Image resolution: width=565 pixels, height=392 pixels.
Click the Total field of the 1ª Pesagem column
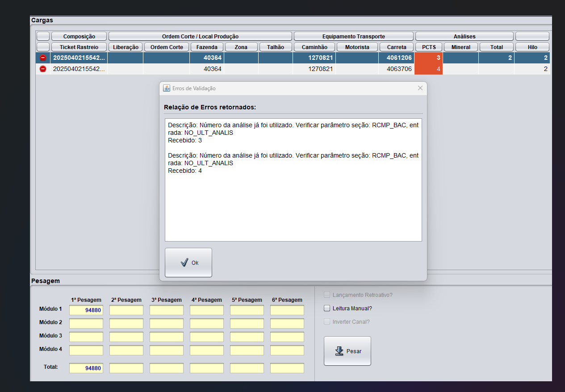pos(86,368)
